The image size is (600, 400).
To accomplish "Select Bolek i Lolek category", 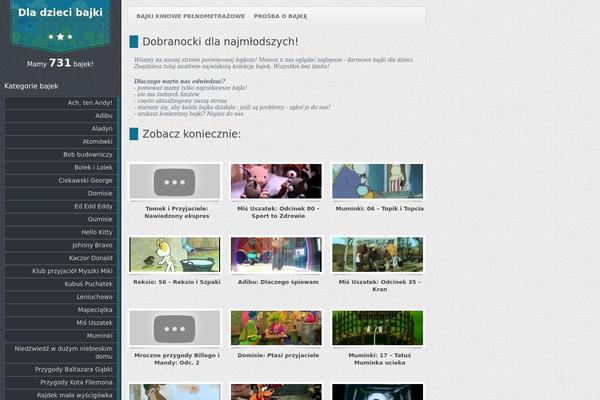I will pos(61,168).
